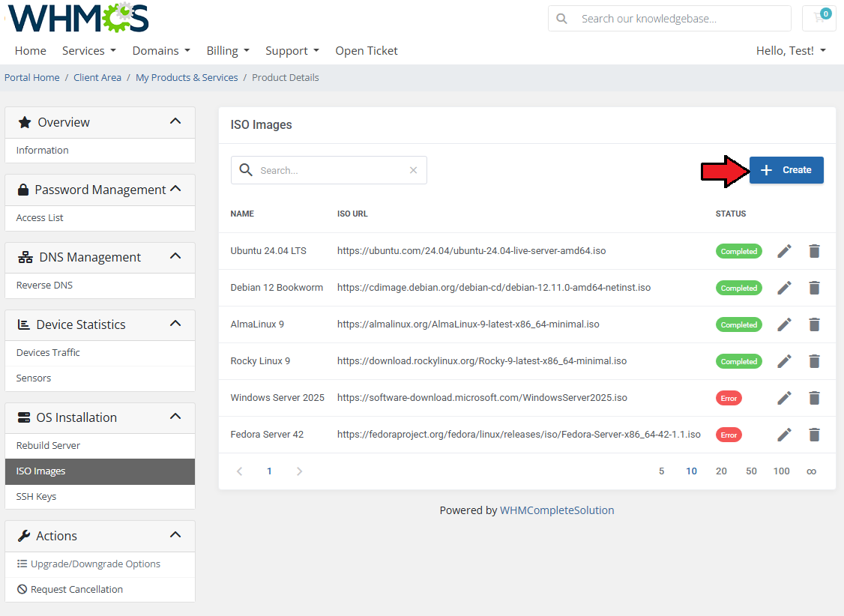Edit the Windows Server 2025 ISO entry
The height and width of the screenshot is (616, 844).
pos(784,398)
